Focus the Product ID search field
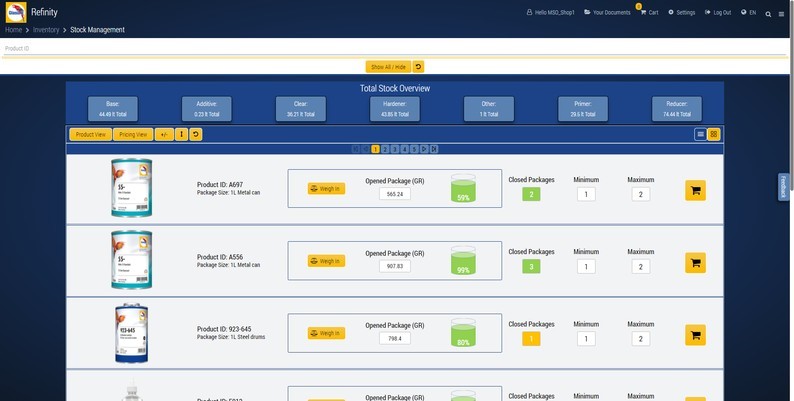The width and height of the screenshot is (794, 401). (x=395, y=49)
